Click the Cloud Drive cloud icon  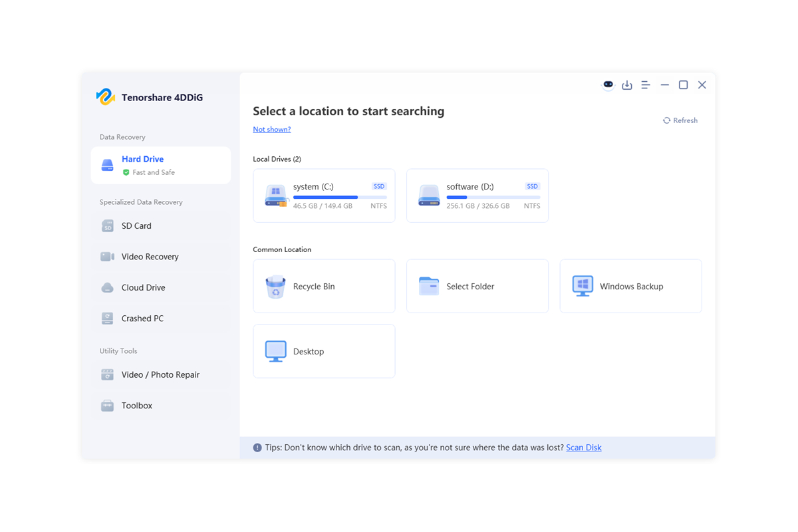coord(107,288)
